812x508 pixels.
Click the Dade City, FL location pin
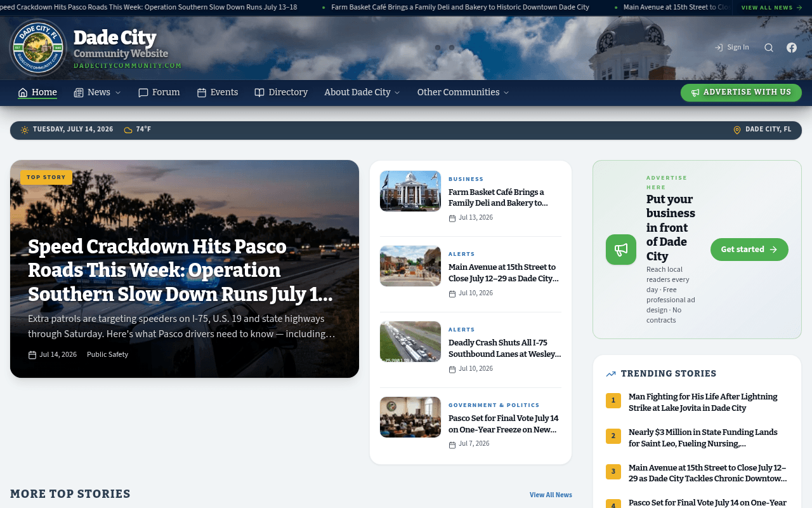pyautogui.click(x=737, y=130)
